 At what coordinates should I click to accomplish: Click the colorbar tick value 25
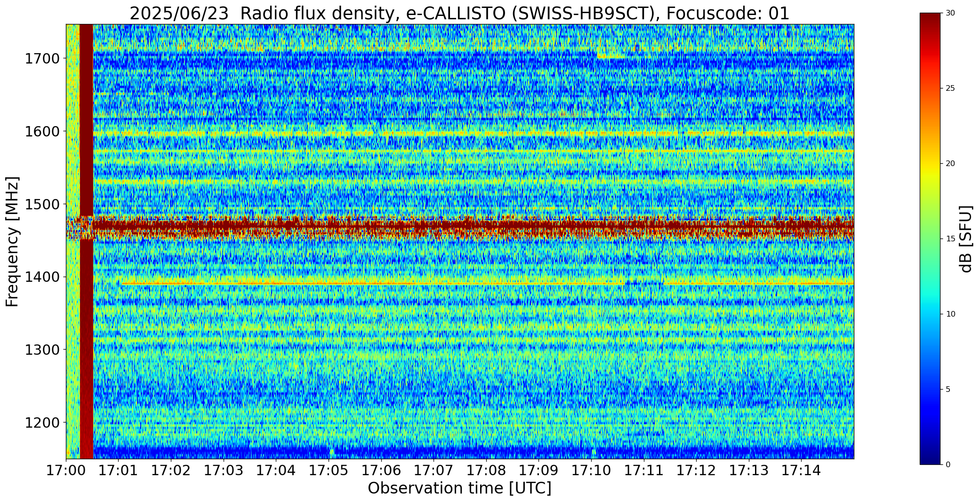(950, 88)
